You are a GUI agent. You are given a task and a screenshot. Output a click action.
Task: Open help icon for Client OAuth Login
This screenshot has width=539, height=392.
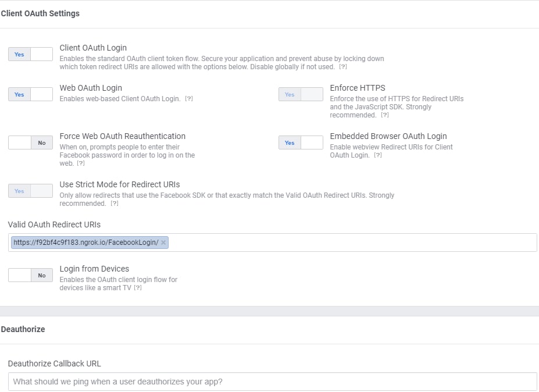click(x=343, y=67)
